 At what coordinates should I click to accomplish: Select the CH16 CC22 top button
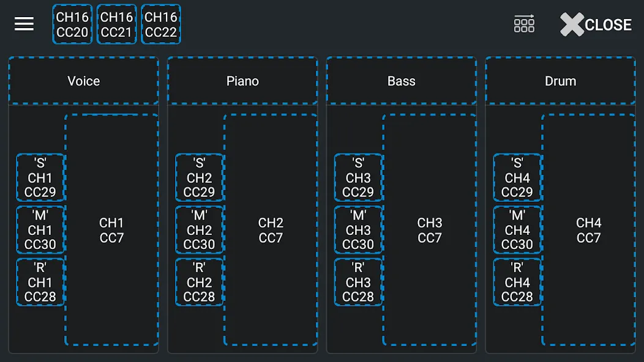coord(161,24)
